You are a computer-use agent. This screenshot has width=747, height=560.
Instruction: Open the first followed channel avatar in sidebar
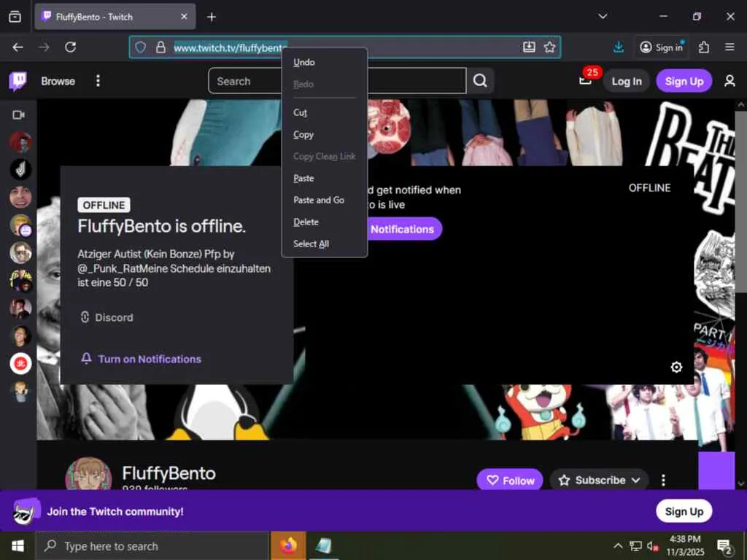coord(20,142)
